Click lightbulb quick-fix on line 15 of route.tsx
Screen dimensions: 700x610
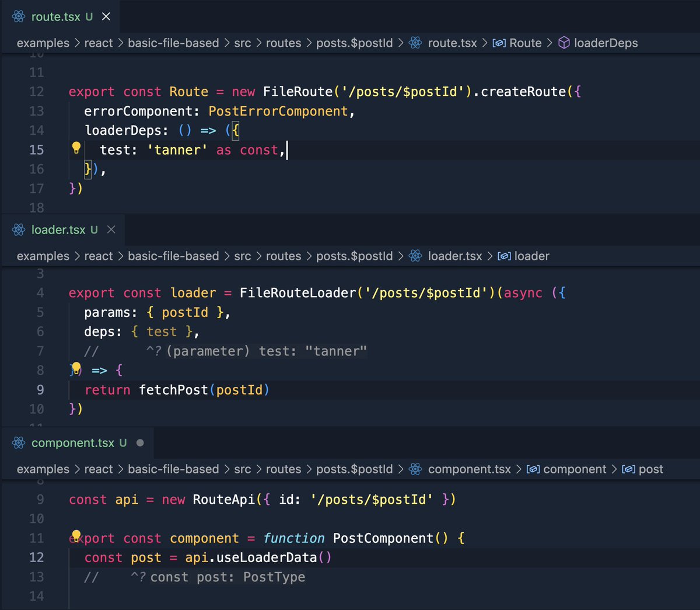76,148
